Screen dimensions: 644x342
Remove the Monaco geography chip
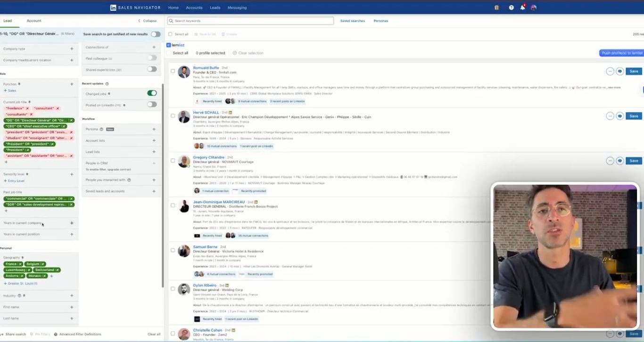click(45, 276)
